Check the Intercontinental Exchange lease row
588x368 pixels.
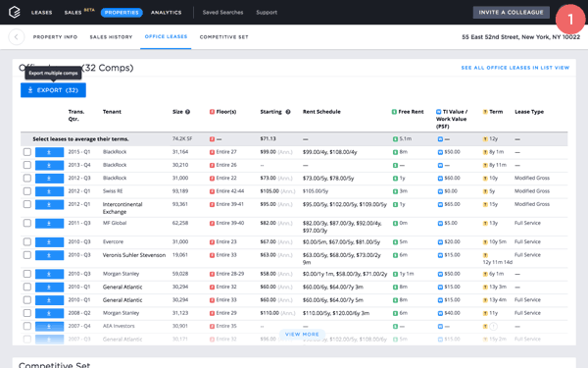(27, 204)
